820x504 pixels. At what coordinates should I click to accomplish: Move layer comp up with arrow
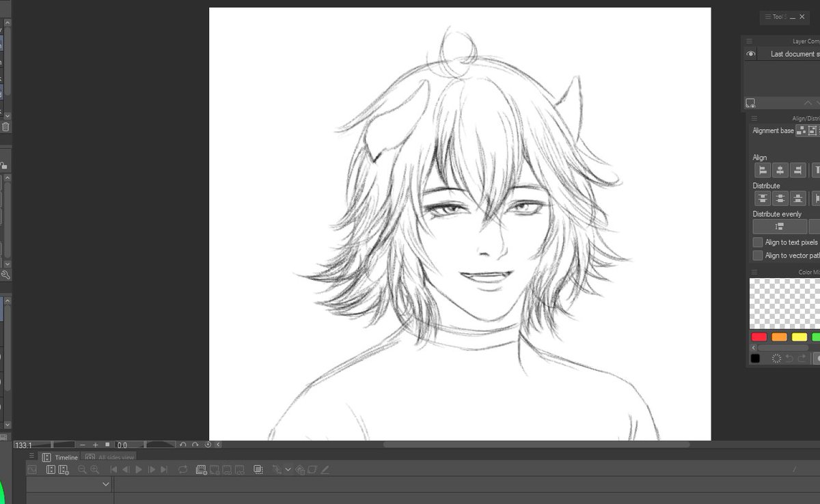click(808, 103)
